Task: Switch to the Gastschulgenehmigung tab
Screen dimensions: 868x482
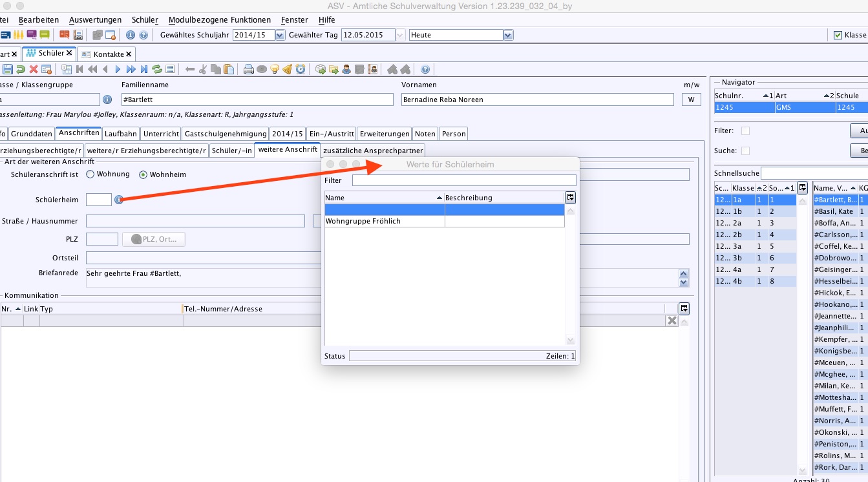Action: [225, 134]
